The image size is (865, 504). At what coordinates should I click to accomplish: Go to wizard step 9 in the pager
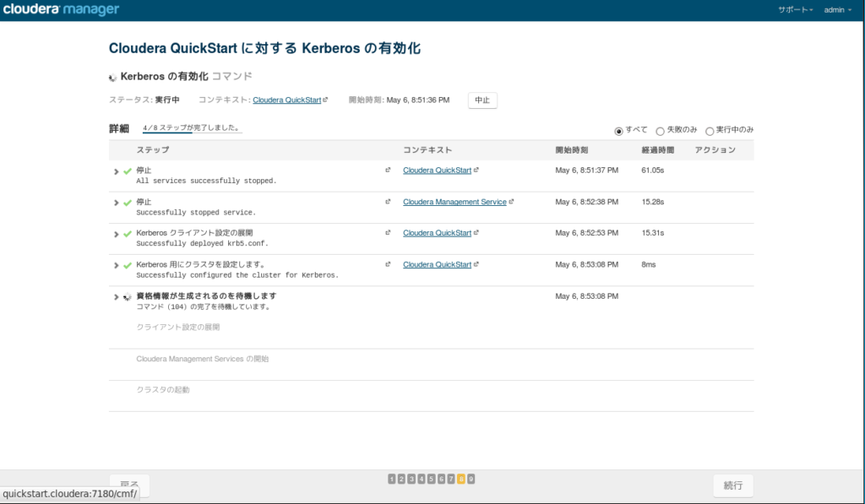point(471,480)
